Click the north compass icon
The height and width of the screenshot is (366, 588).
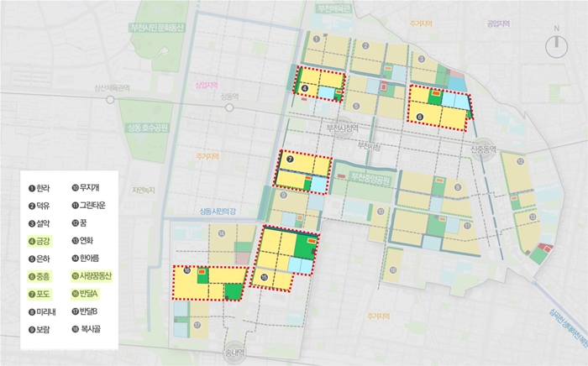click(556, 46)
